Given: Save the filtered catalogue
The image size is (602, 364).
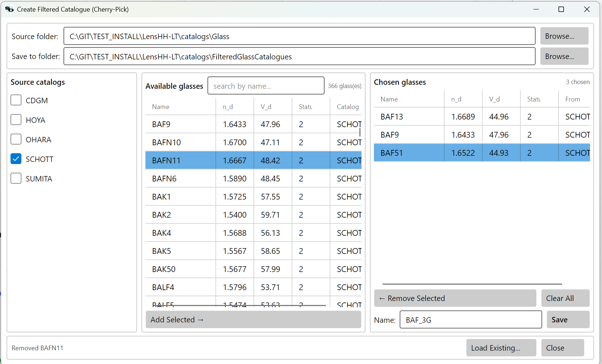Looking at the screenshot, I should (568, 319).
